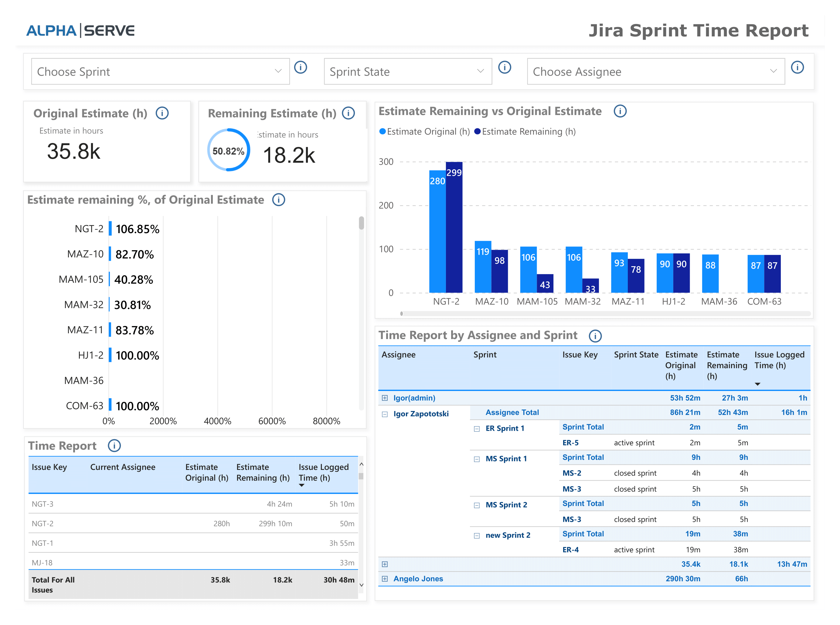840x625 pixels.
Task: Click the info icon on Remaining Estimate card
Action: 348,113
